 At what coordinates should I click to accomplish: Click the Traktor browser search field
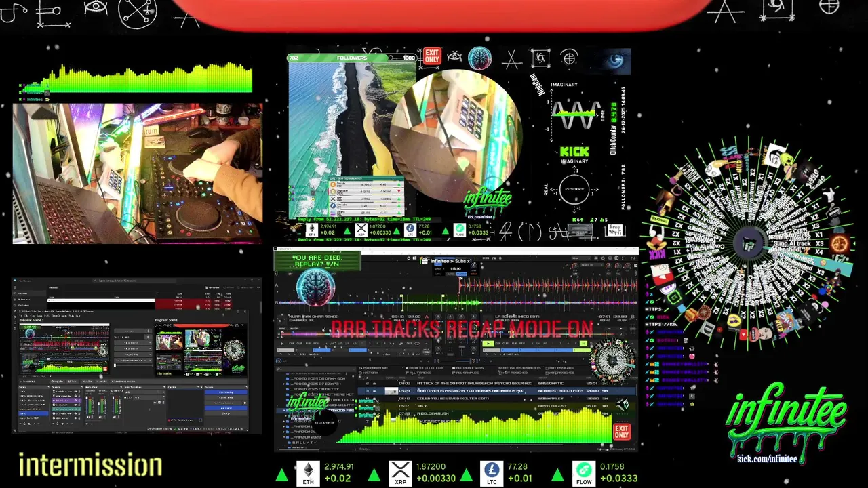[x=316, y=369]
